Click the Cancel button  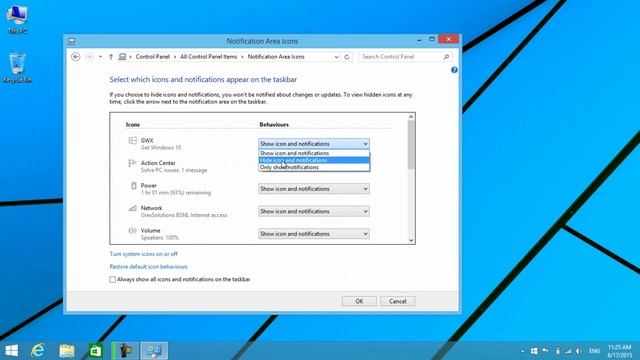(x=398, y=301)
